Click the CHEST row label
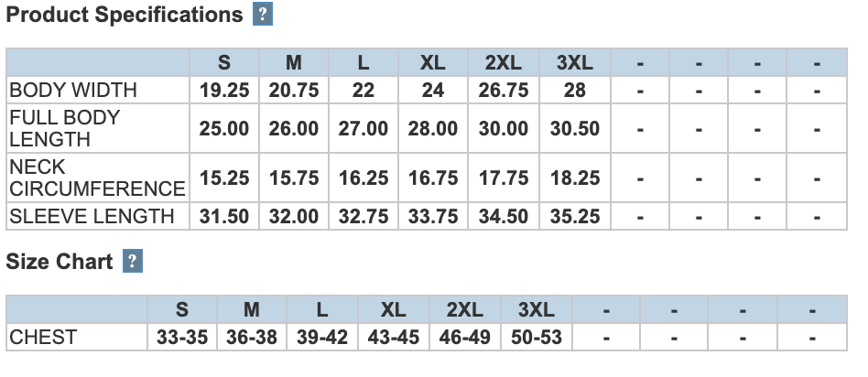This screenshot has width=868, height=377. (x=43, y=337)
